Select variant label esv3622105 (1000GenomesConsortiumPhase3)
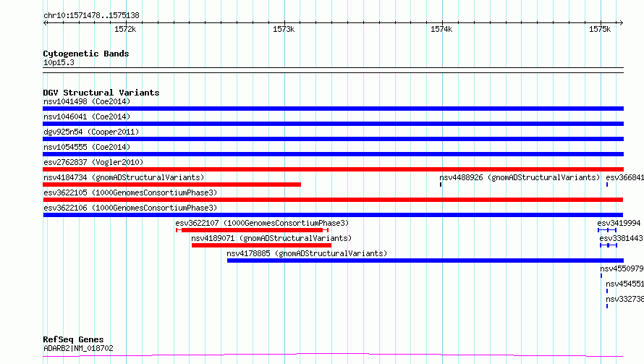Screen dimensions: 644x364 (130, 192)
